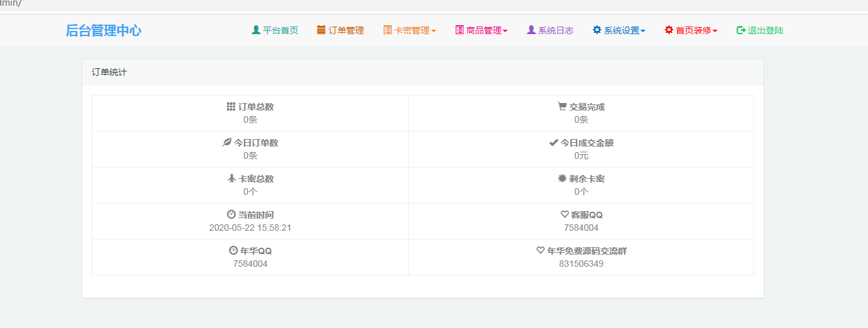Click the 当前时间 label
868x328 pixels.
[256, 215]
